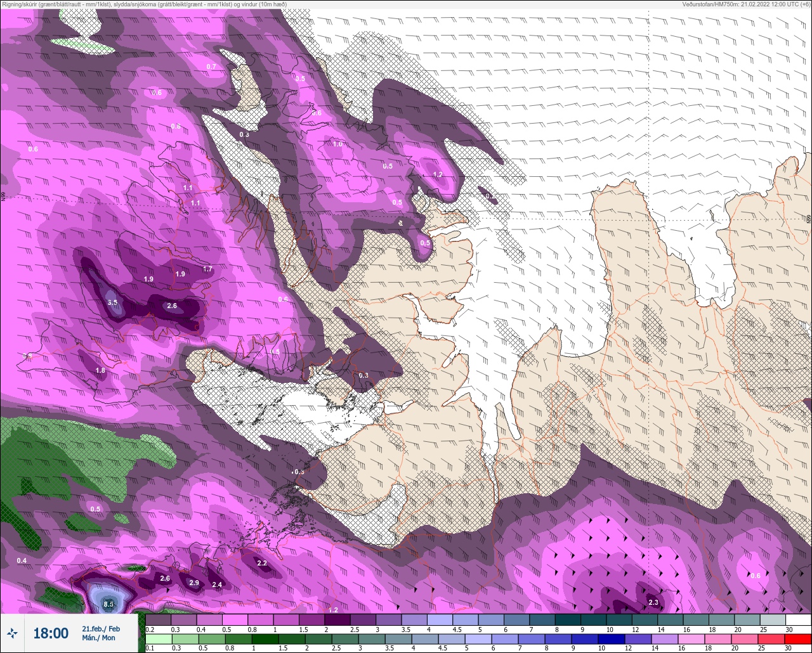This screenshot has width=812, height=653.
Task: Select the red swatch at 30 in lower legend
Action: pos(798,639)
